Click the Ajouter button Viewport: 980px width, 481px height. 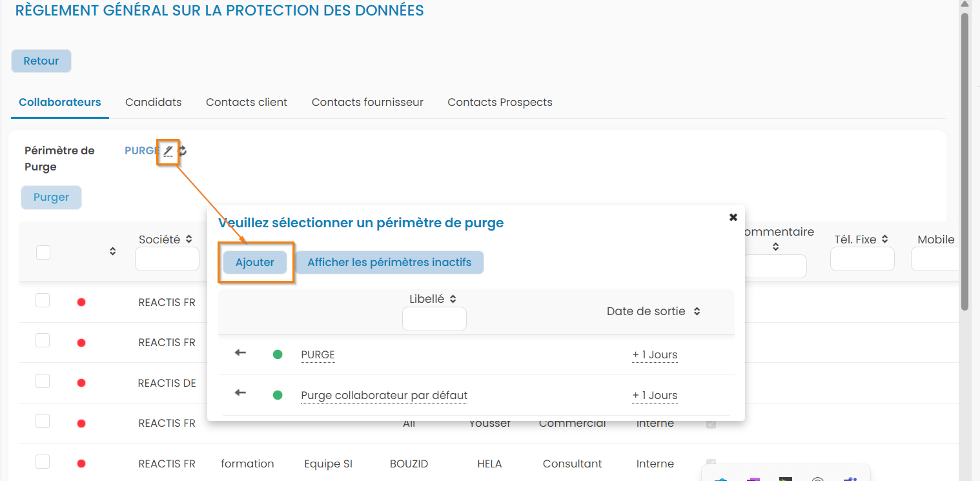[255, 262]
